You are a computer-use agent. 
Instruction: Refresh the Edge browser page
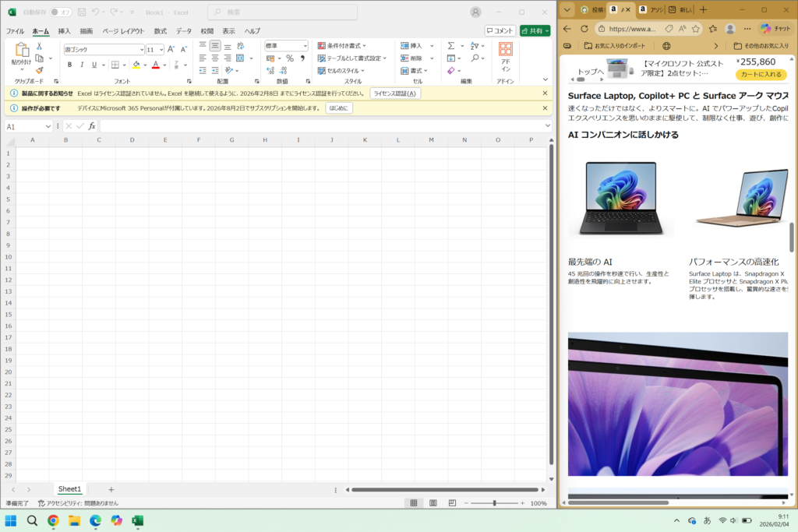[584, 29]
